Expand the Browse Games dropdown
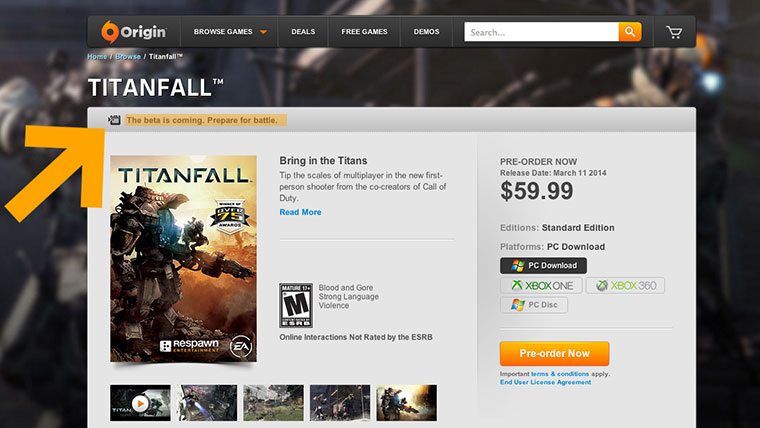This screenshot has height=428, width=760. [x=230, y=32]
